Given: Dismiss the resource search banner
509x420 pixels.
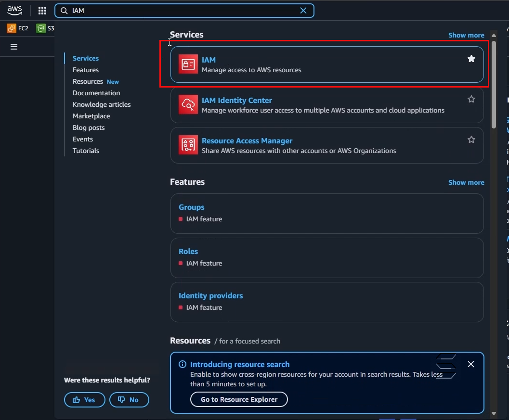Looking at the screenshot, I should [471, 364].
